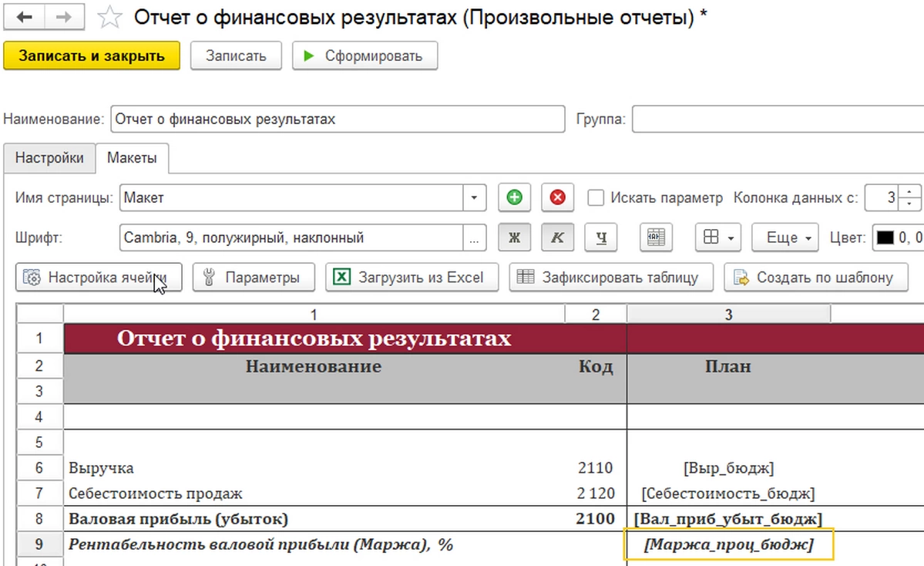Select Валовая прибыль (убыток) cell

314,519
